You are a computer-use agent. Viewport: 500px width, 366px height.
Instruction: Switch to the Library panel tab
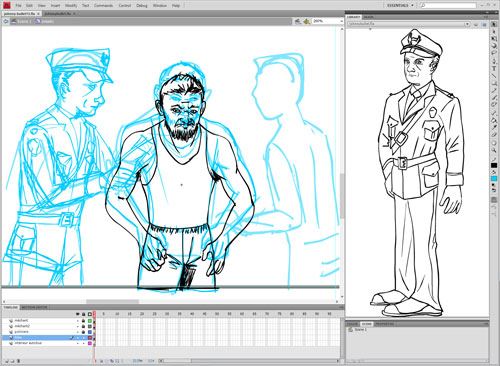click(x=353, y=17)
